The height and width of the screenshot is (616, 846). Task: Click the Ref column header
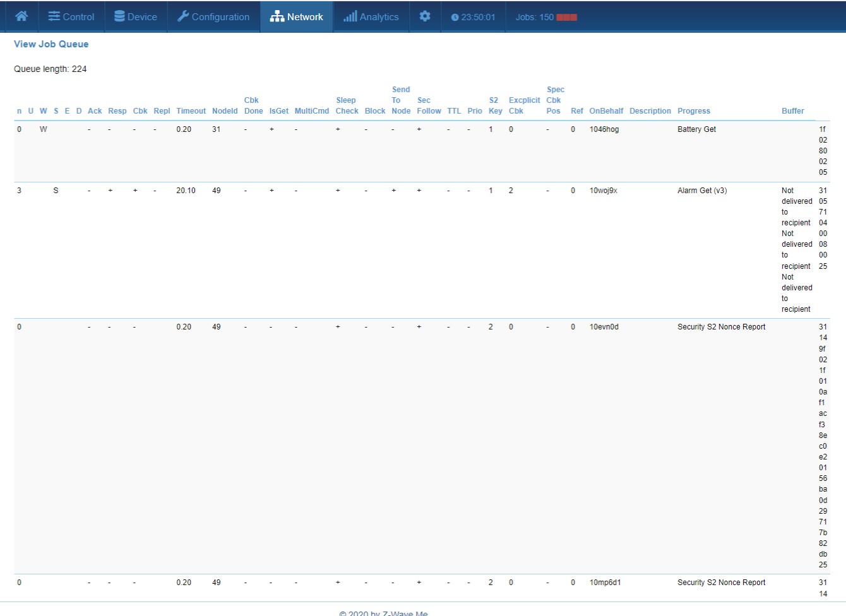pos(577,111)
